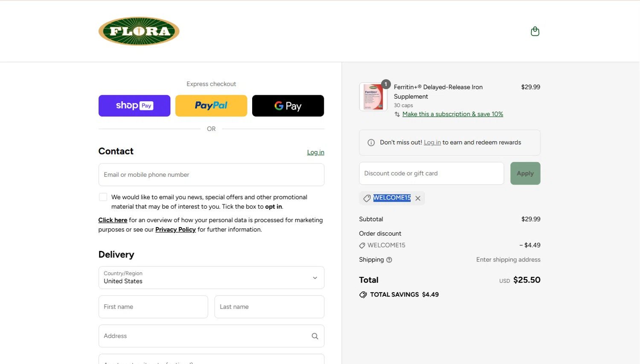Open the Privacy Policy link
Viewport: 640px width, 364px height.
pos(175,230)
